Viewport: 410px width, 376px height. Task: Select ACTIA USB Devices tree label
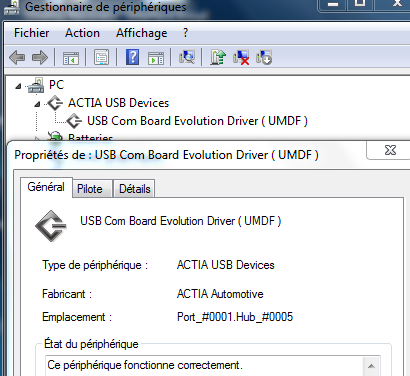pyautogui.click(x=118, y=103)
